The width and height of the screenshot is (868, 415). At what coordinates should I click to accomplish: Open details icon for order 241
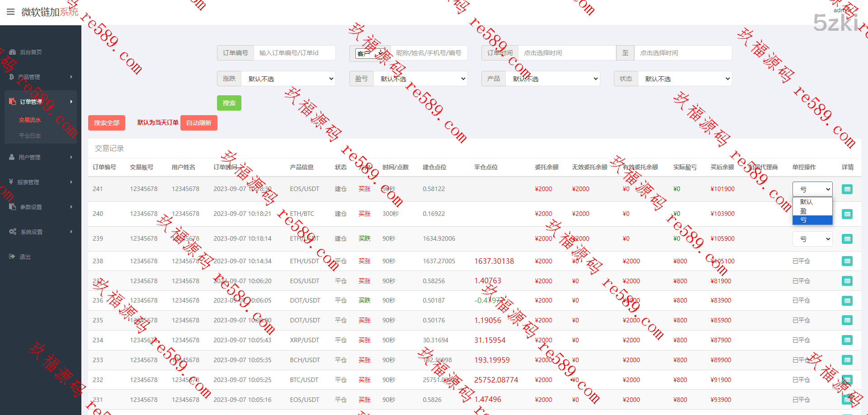tap(847, 189)
